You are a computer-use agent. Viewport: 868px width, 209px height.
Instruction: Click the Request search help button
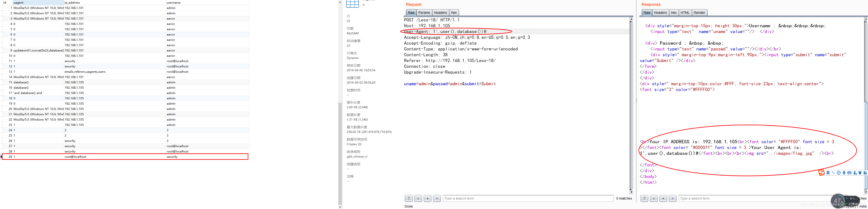pos(408,199)
